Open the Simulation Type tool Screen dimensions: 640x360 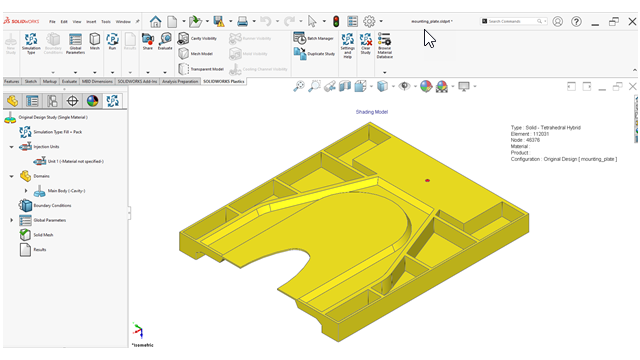click(31, 44)
